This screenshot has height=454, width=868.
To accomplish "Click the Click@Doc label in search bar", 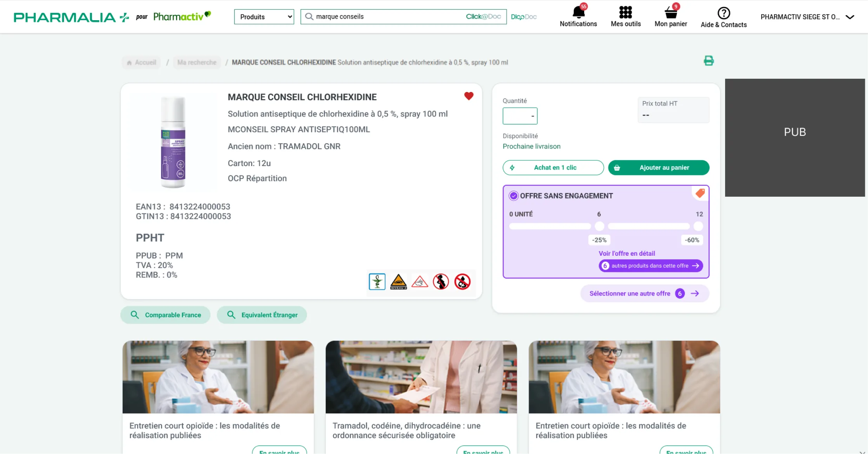I will pos(483,16).
